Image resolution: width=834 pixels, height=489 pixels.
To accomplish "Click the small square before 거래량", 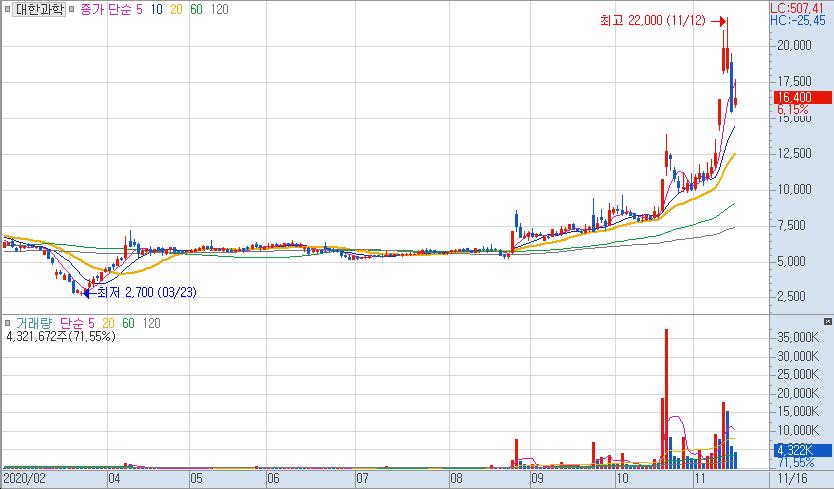I will tap(7, 323).
